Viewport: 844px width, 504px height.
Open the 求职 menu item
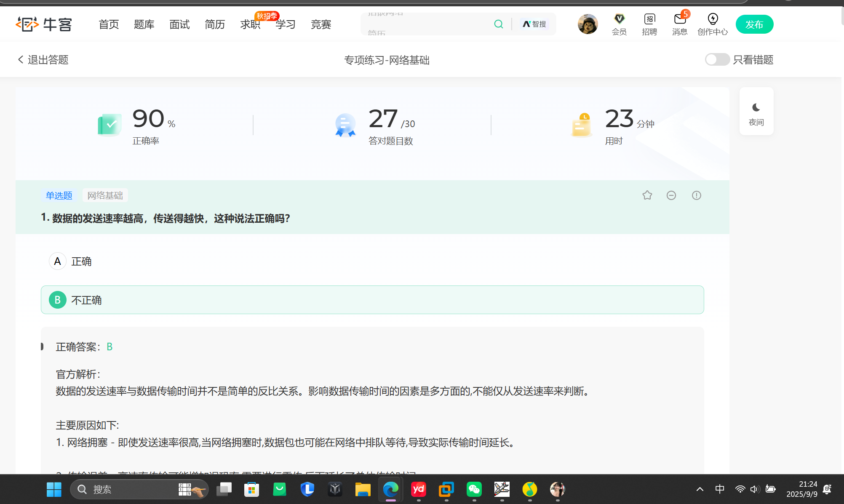[250, 24]
